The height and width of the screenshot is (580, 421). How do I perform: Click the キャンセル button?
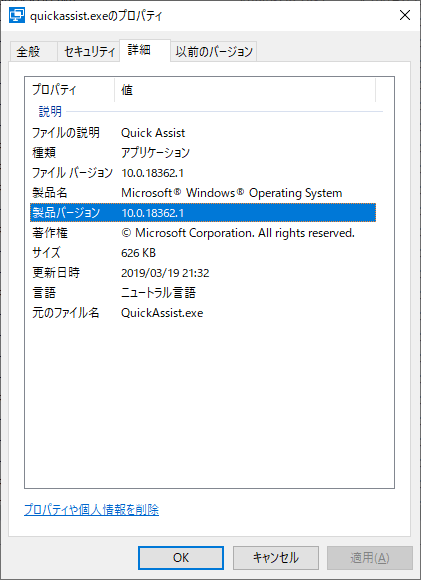coord(276,558)
